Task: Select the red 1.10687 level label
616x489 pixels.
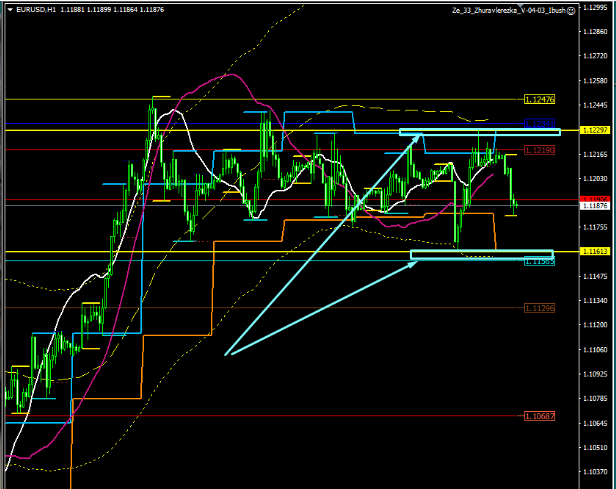Action: point(539,416)
